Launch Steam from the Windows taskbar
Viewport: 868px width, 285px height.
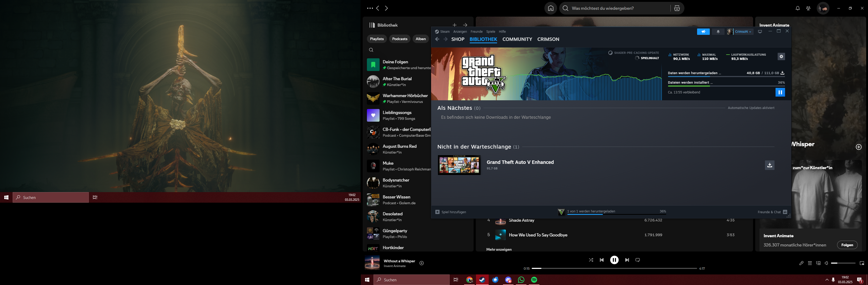click(482, 280)
